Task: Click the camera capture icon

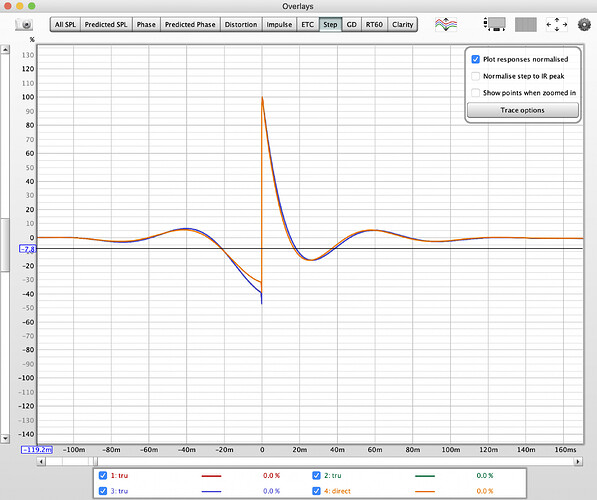Action: (24, 24)
